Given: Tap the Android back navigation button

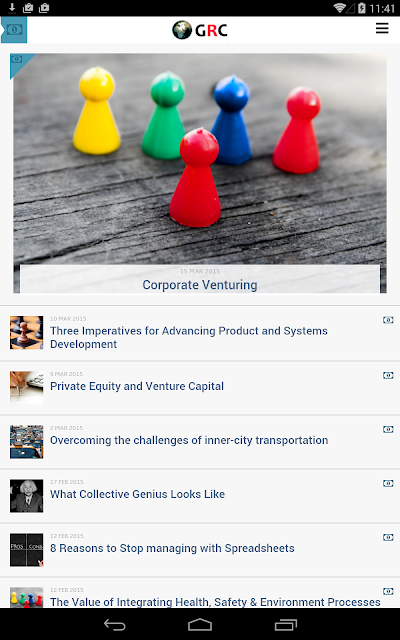Looking at the screenshot, I should click(x=114, y=624).
